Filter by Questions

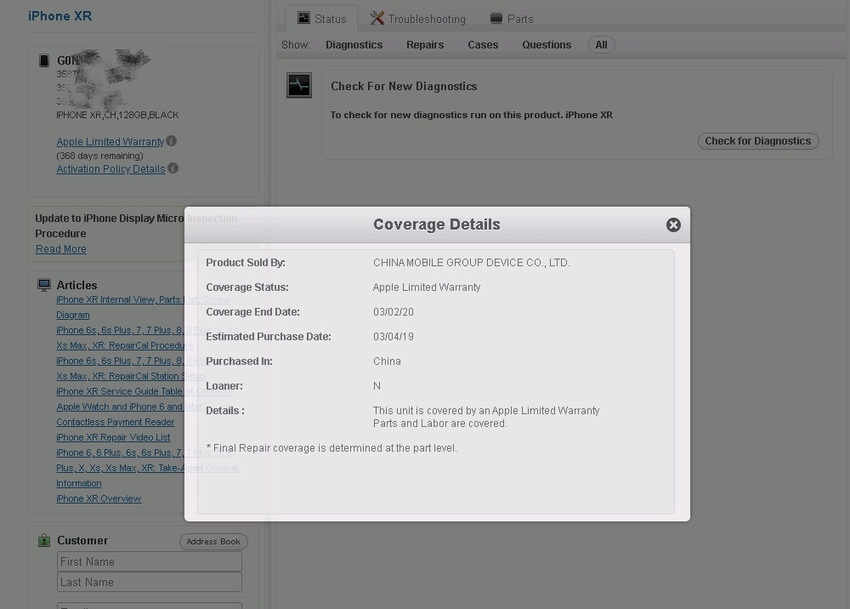click(x=546, y=45)
